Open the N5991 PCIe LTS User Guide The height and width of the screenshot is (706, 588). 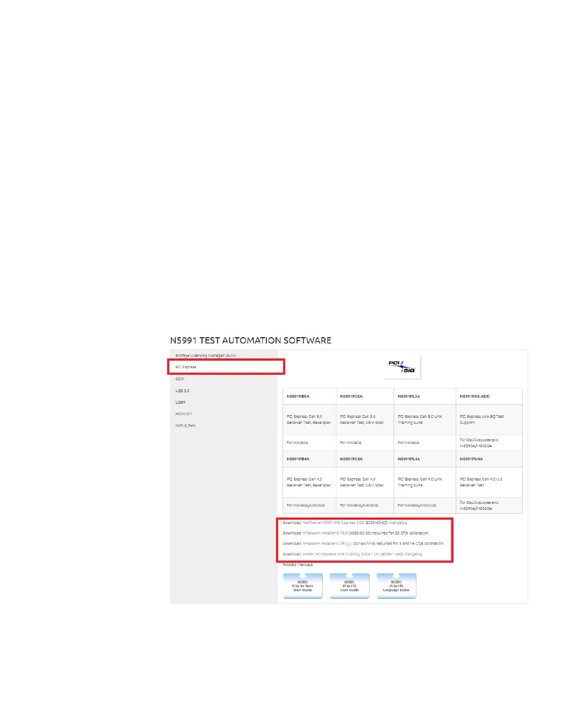[x=350, y=586]
